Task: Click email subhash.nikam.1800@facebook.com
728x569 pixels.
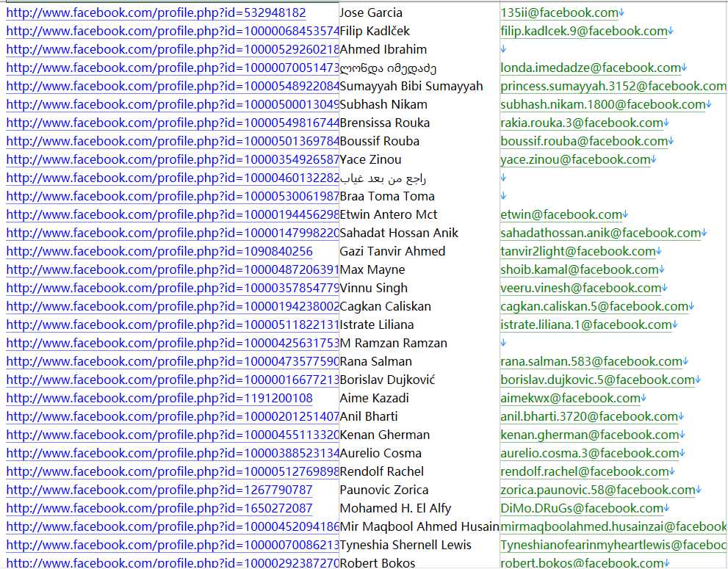Action: click(x=602, y=104)
